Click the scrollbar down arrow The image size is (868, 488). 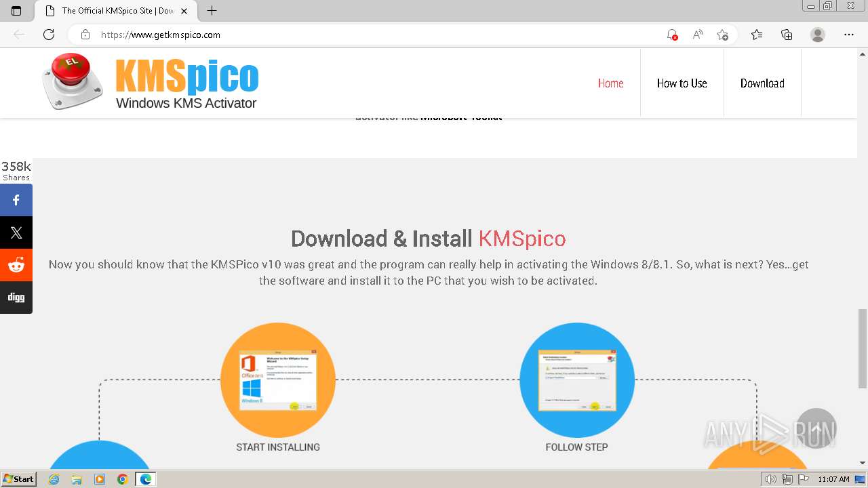tap(862, 463)
